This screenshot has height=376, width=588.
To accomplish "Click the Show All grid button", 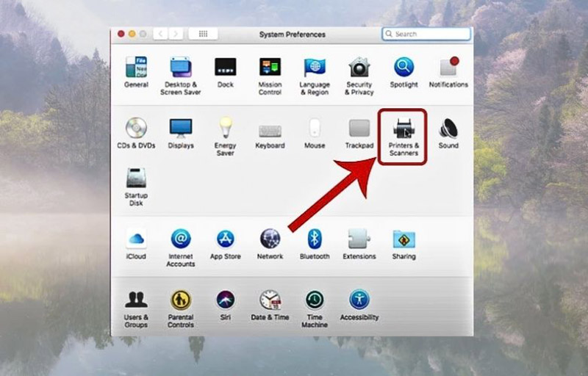I will (204, 34).
